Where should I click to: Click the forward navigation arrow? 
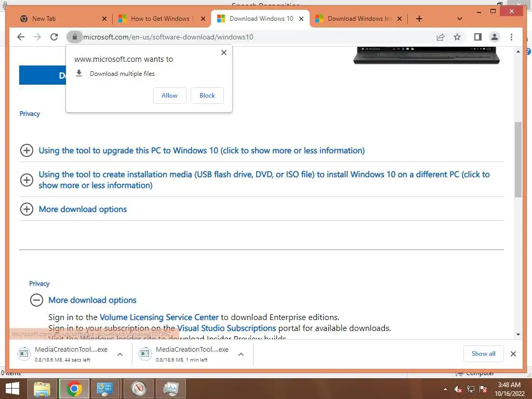click(x=37, y=37)
